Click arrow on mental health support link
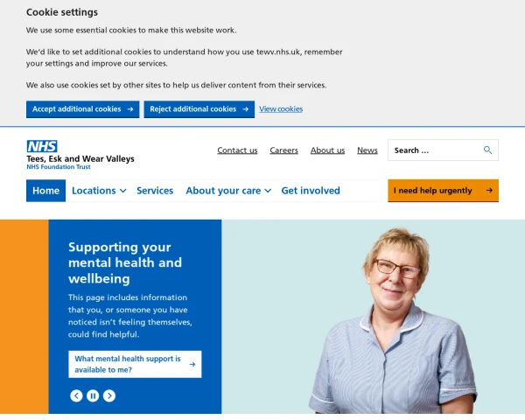 click(x=192, y=364)
